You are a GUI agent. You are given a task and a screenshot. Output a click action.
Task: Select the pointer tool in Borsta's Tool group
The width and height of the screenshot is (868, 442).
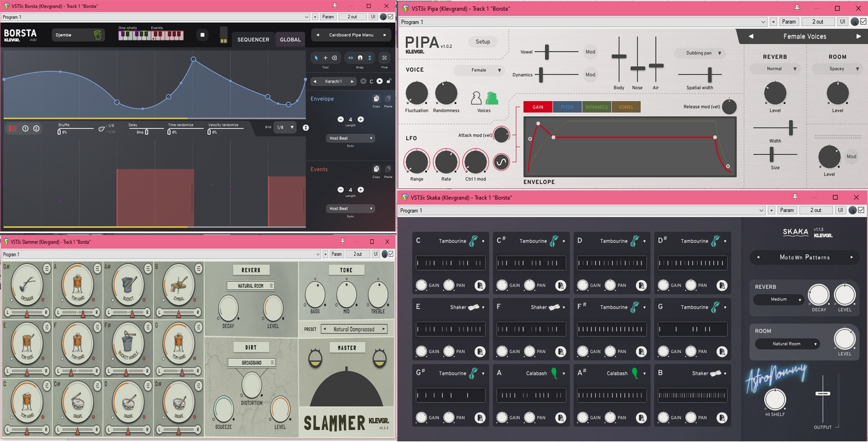coord(317,58)
